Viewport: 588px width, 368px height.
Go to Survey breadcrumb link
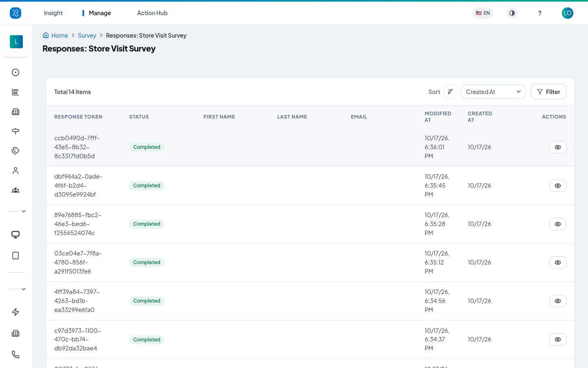pyautogui.click(x=87, y=36)
